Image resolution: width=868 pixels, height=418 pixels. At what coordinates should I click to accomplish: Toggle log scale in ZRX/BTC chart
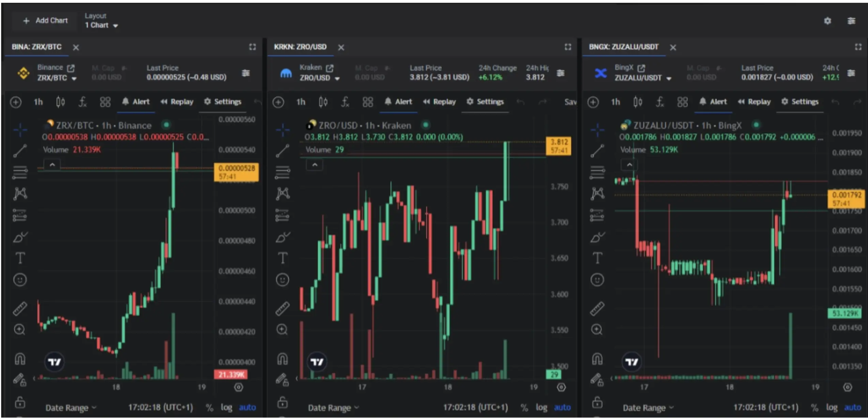226,407
